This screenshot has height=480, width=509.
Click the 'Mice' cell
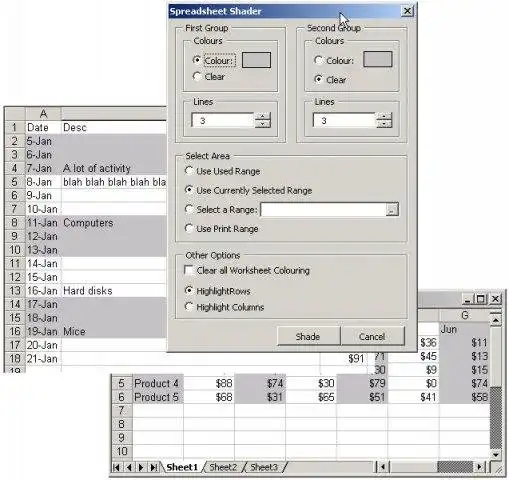coord(114,331)
